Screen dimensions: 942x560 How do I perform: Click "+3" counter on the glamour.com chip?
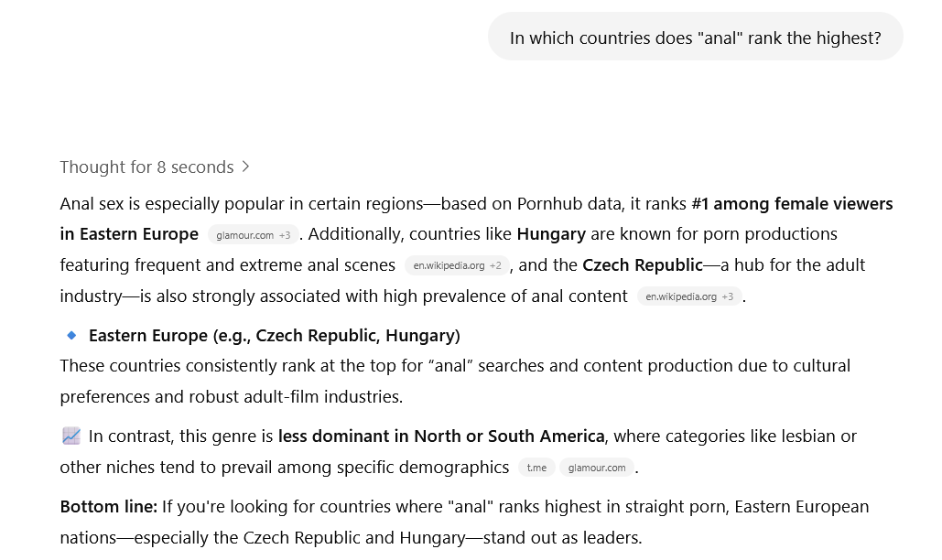(285, 235)
